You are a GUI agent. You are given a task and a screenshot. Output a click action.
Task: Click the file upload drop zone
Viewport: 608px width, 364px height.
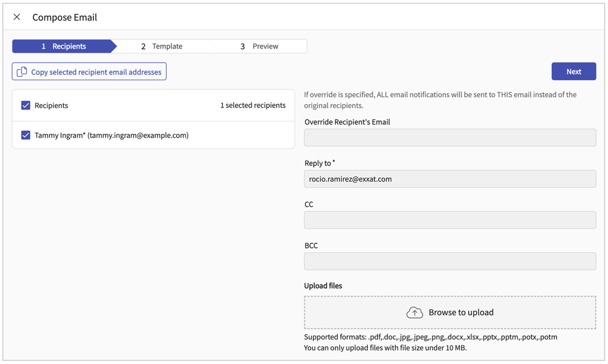click(x=450, y=312)
